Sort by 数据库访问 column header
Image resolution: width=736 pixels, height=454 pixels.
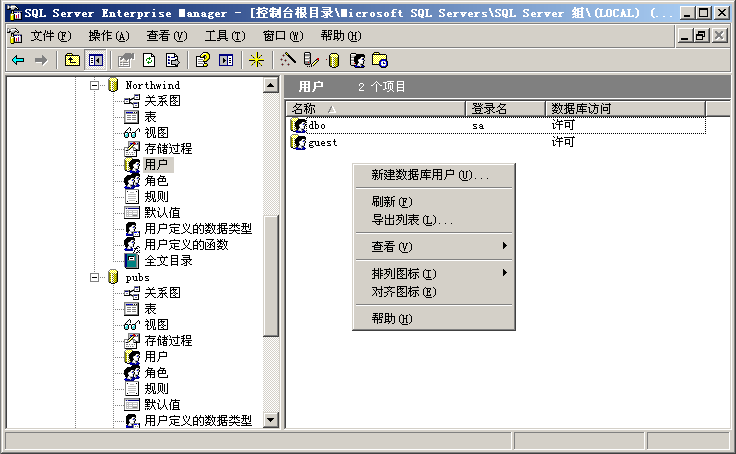point(625,109)
